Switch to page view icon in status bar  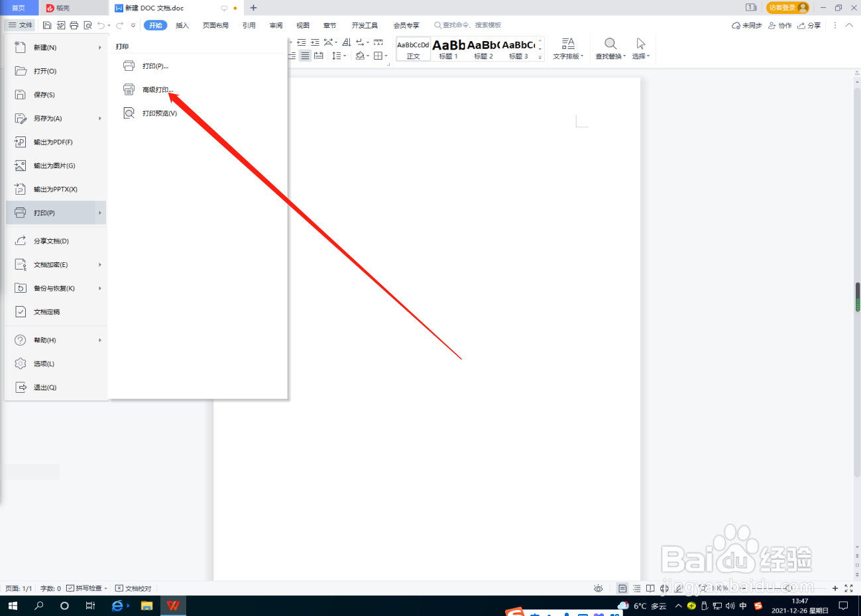622,588
